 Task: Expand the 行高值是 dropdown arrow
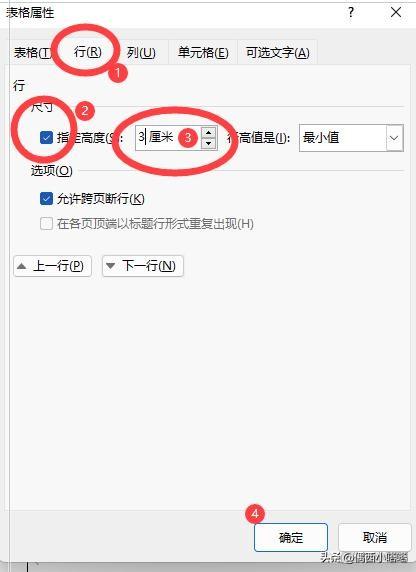click(x=394, y=138)
